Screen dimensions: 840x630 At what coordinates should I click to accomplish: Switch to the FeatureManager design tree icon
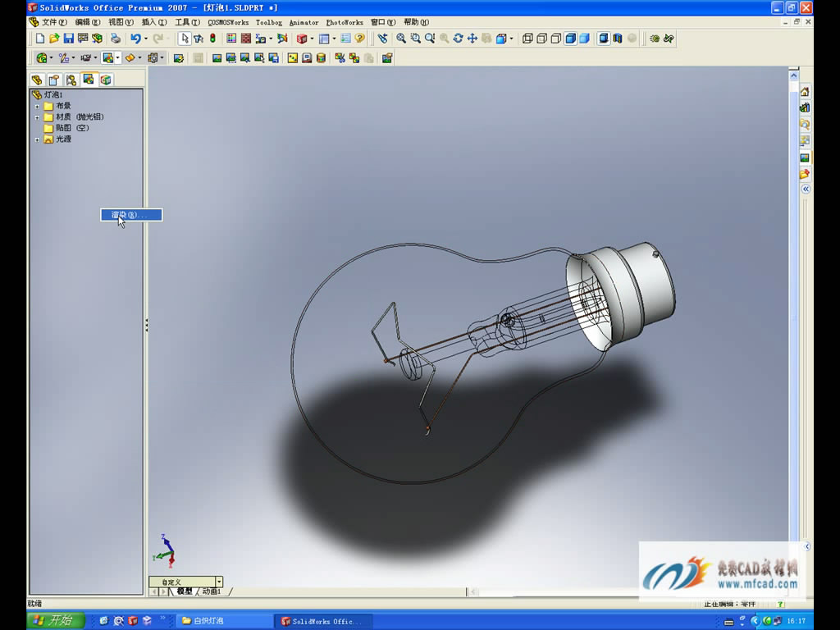(37, 80)
